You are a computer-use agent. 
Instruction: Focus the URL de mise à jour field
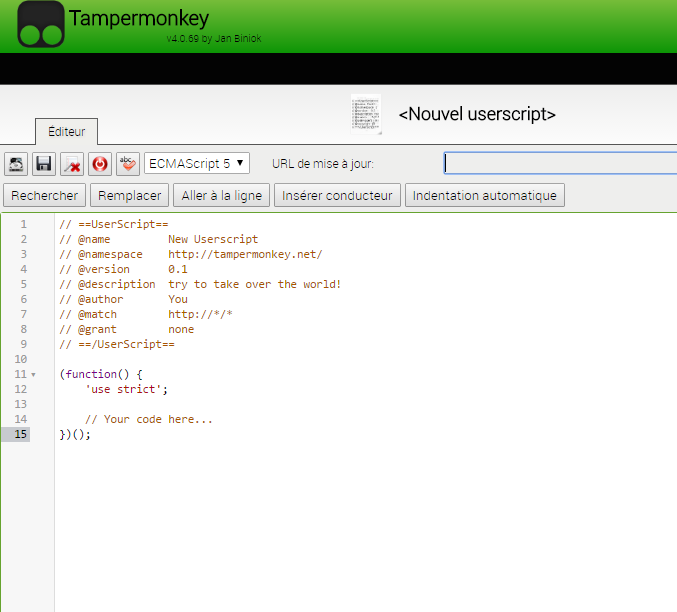[560, 163]
